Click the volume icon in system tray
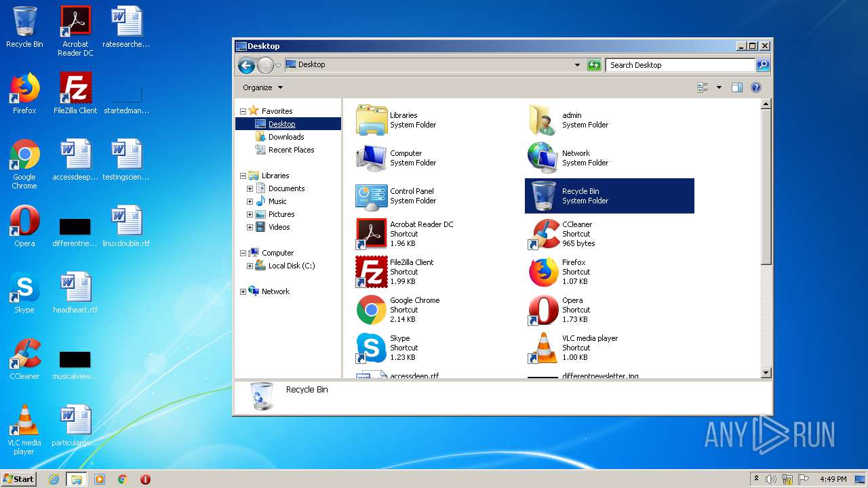 point(771,479)
